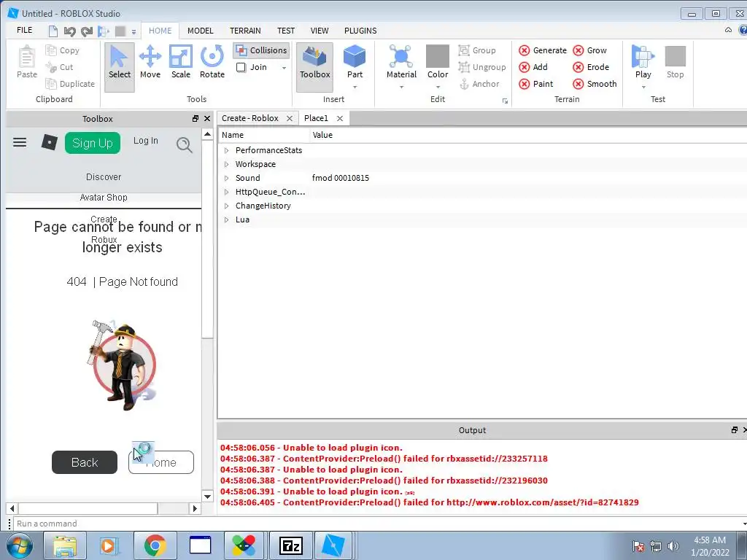This screenshot has height=560, width=747.
Task: Click the Run a command input field
Action: 376,524
